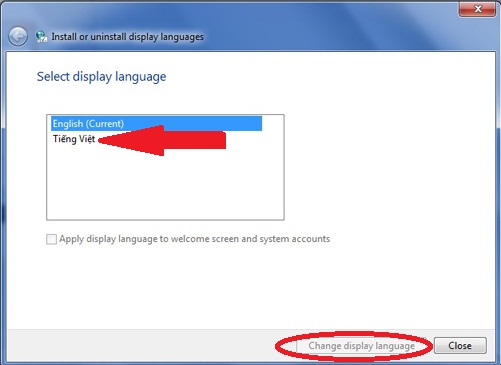Image resolution: width=501 pixels, height=365 pixels.
Task: Click the globe language icon in title
Action: click(x=41, y=36)
